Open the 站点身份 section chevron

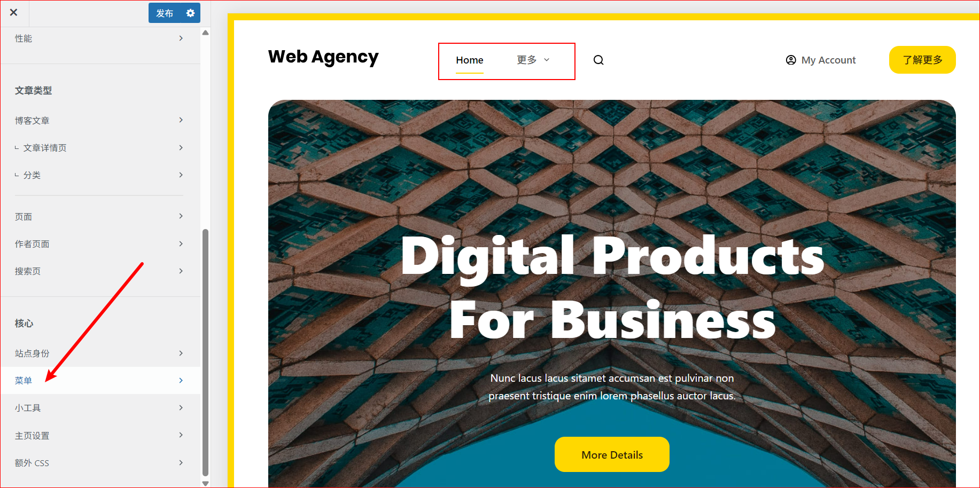click(181, 353)
